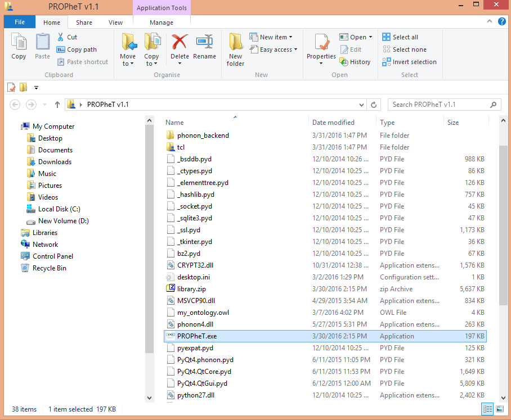The image size is (511, 420).
Task: Expand the Properties dropdown arrow
Action: coord(321,64)
